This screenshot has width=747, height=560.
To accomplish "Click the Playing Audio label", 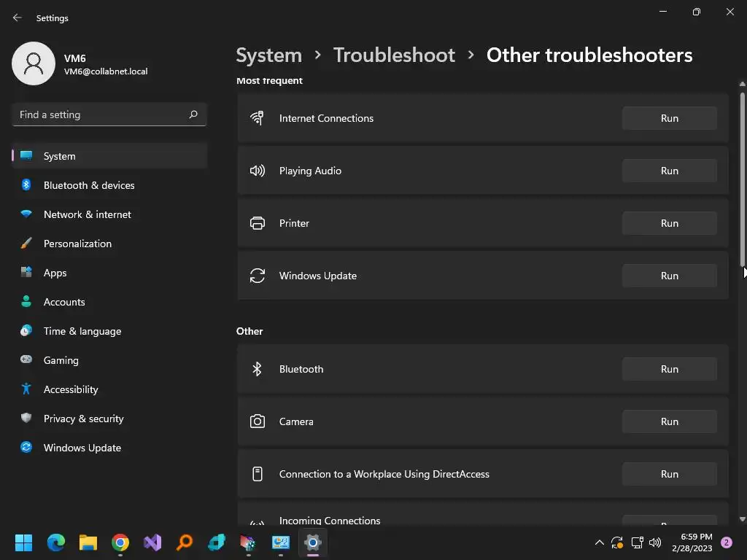I will [x=310, y=171].
